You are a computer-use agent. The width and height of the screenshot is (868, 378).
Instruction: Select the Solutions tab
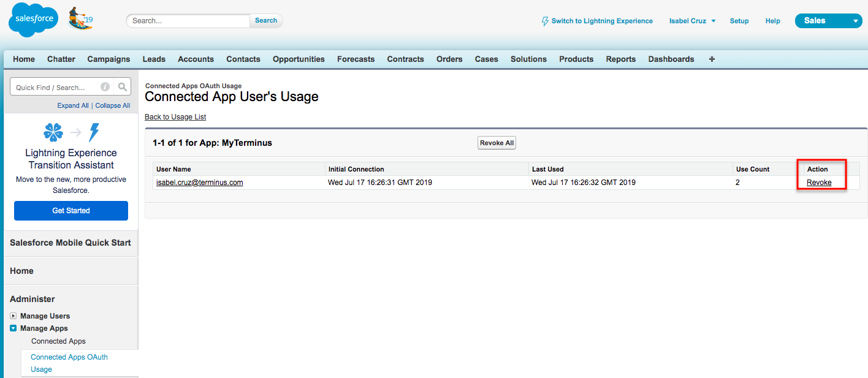(528, 59)
